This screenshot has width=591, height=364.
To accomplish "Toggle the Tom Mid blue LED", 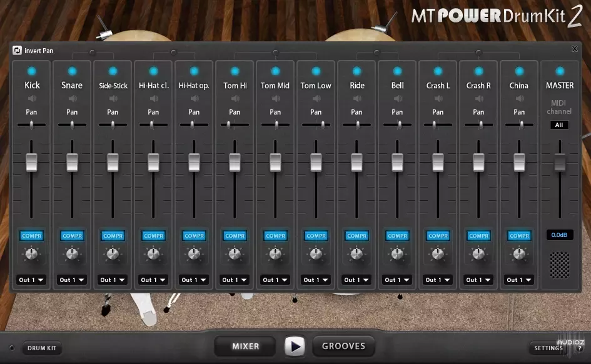I will click(276, 71).
